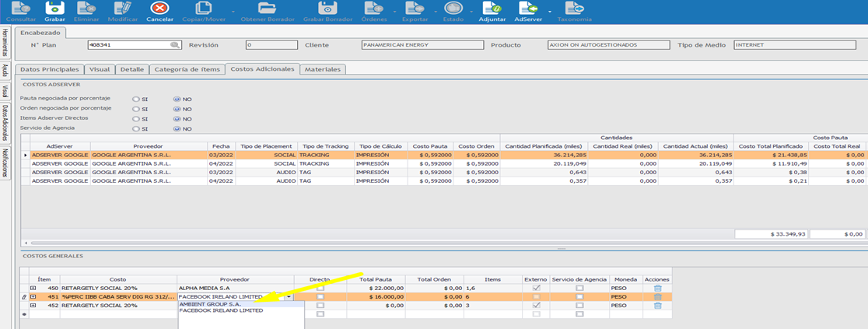Click the Cancelar red X icon
The height and width of the screenshot is (329, 868).
click(x=160, y=9)
